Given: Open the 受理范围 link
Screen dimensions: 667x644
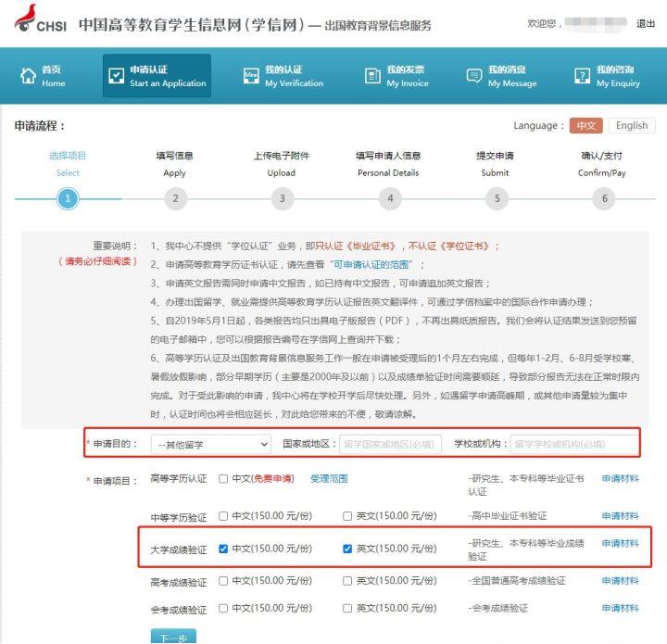Looking at the screenshot, I should pos(329,479).
